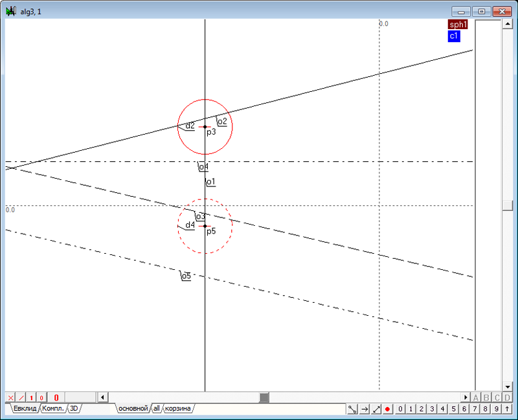Click the up arrow button after 9

pos(507,409)
